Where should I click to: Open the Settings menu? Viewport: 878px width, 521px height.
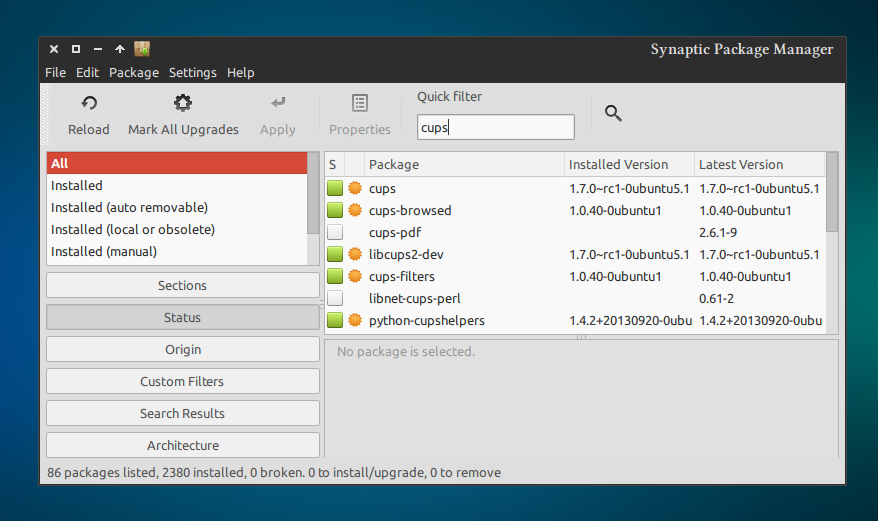(x=193, y=73)
